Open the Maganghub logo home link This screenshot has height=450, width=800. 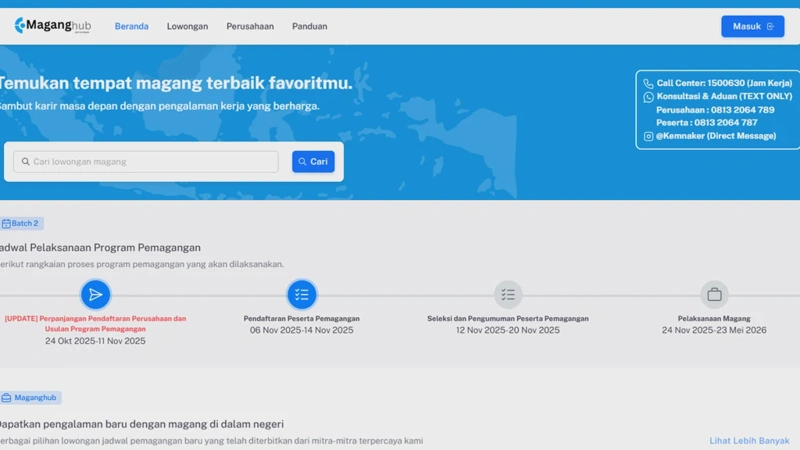53,25
